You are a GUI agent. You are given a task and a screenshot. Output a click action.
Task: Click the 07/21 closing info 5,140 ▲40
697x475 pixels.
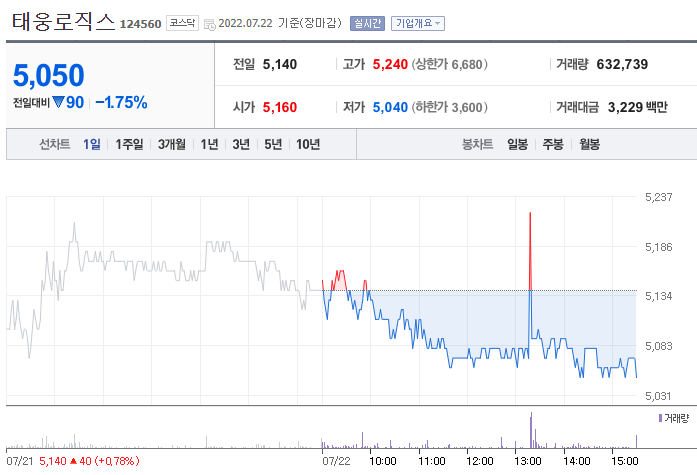[x=89, y=461]
